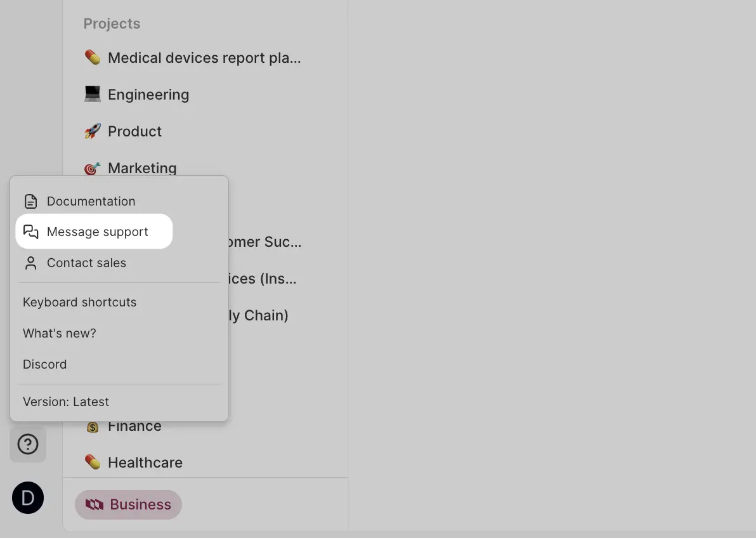Select the Marketing project
The width and height of the screenshot is (756, 538).
(142, 167)
